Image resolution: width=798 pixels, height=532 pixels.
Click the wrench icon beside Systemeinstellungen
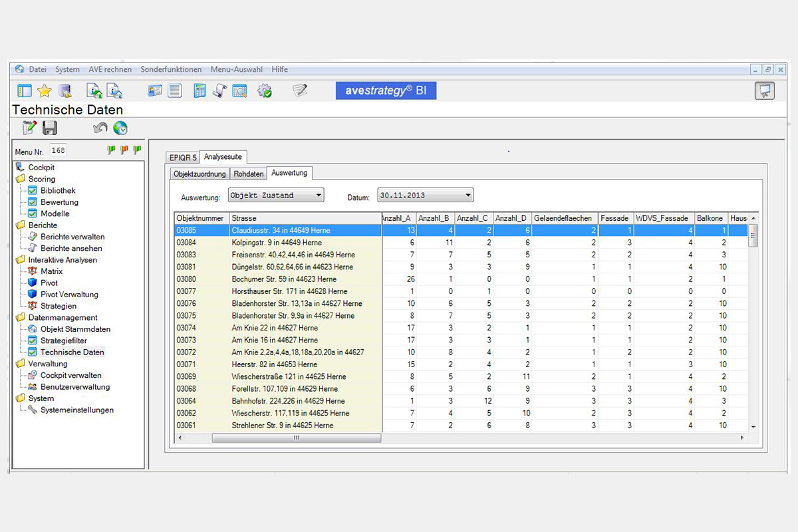click(33, 410)
